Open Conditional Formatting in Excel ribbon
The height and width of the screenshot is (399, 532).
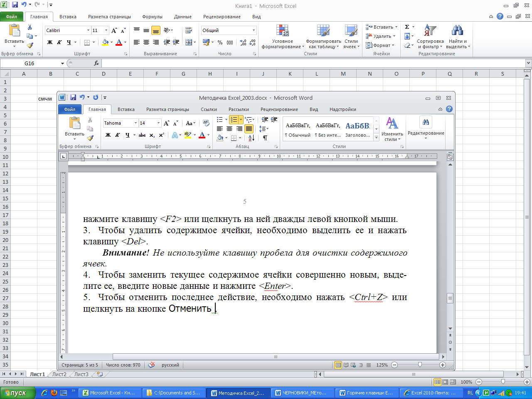(x=283, y=37)
